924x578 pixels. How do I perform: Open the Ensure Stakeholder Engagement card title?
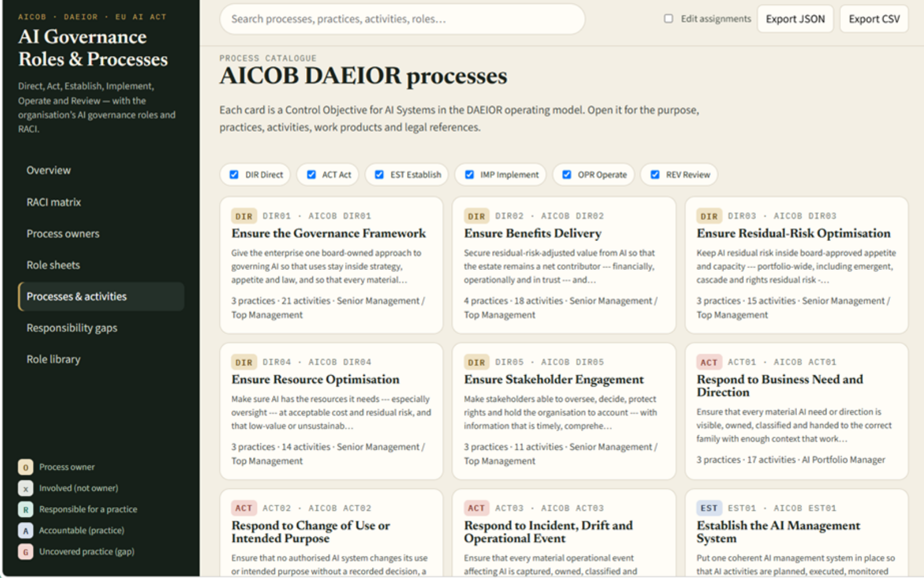pos(554,380)
